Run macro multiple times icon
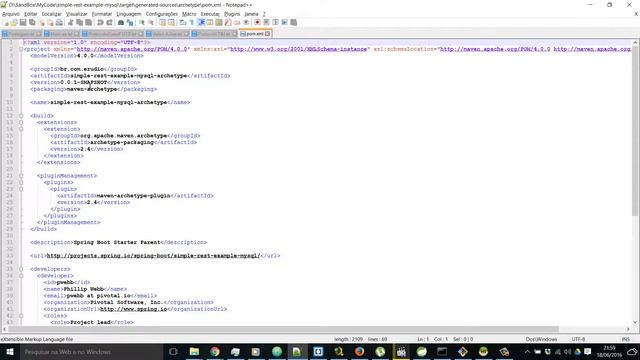This screenshot has height=360, width=640. [284, 22]
